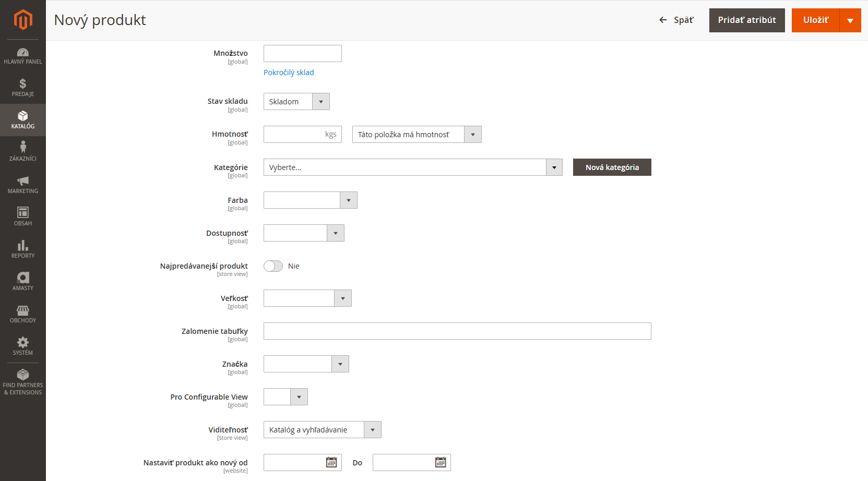Viewport: 868px width, 481px height.
Task: Open calendar for the 'Do' date field
Action: tap(441, 463)
